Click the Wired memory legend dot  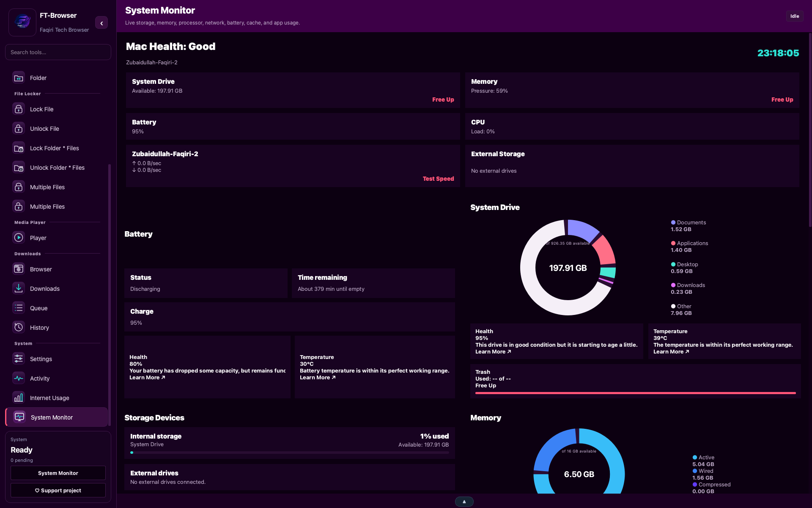(x=695, y=471)
